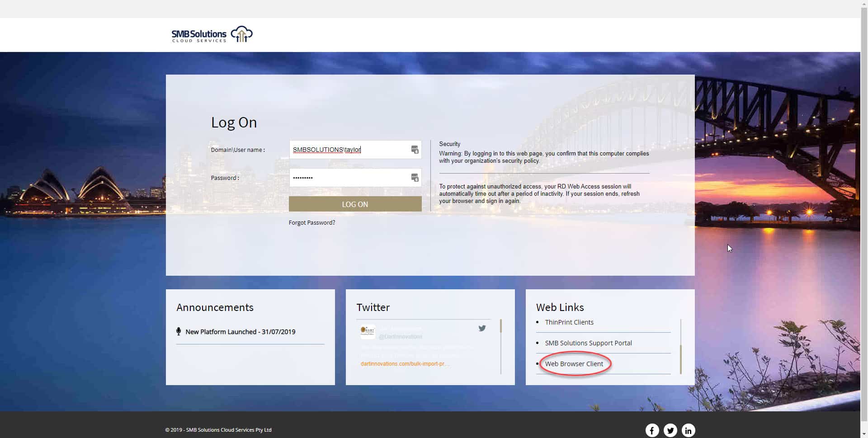
Task: Follow the dartinnovations.com link in tweet
Action: (x=405, y=364)
